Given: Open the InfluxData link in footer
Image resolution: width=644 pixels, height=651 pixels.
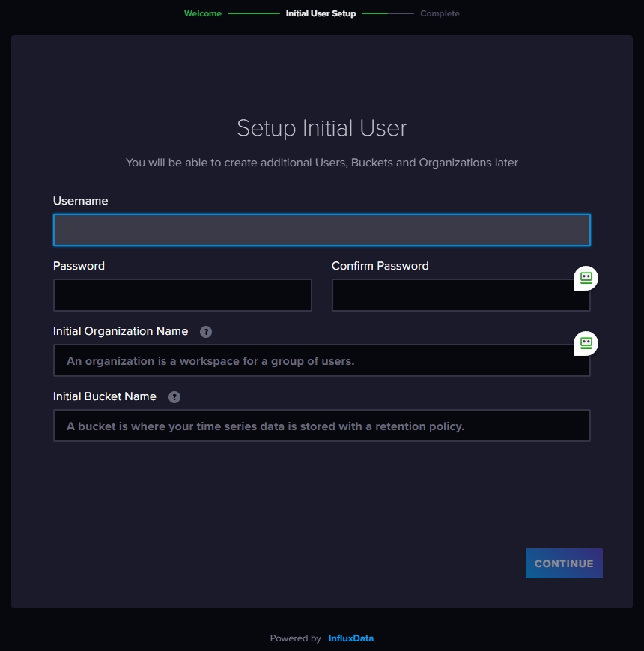Looking at the screenshot, I should tap(350, 638).
